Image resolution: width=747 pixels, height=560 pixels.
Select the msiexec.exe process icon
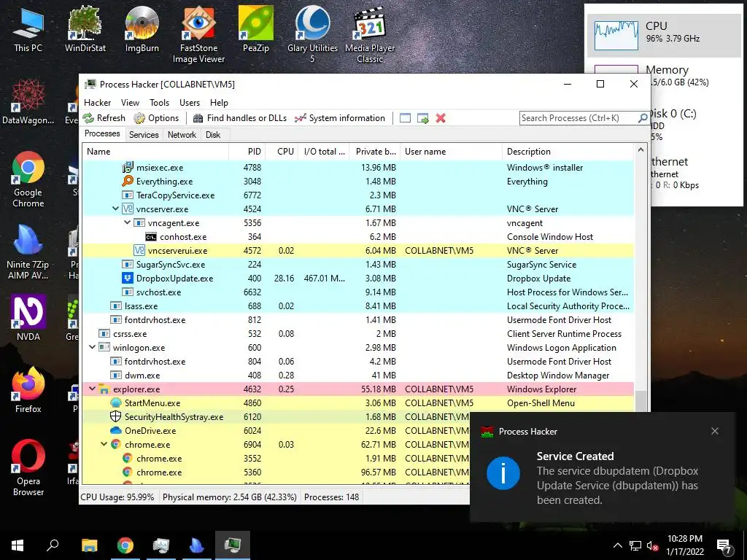pos(128,167)
